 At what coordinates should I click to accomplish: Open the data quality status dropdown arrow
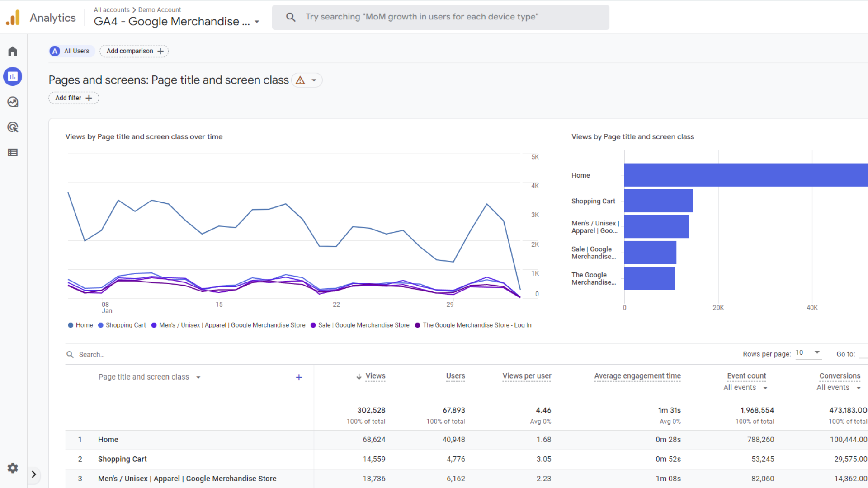[314, 80]
